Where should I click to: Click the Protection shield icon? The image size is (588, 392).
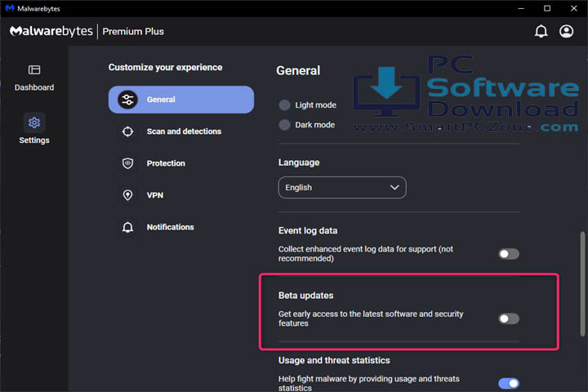[x=127, y=163]
